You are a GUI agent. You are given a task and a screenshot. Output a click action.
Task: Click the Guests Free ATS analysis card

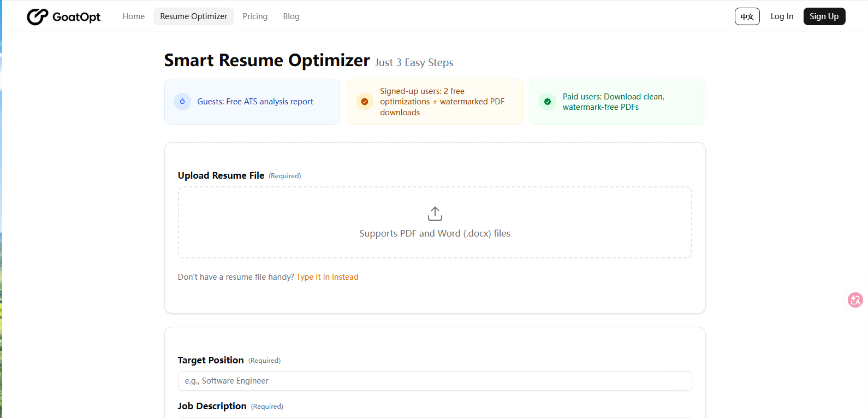point(252,102)
